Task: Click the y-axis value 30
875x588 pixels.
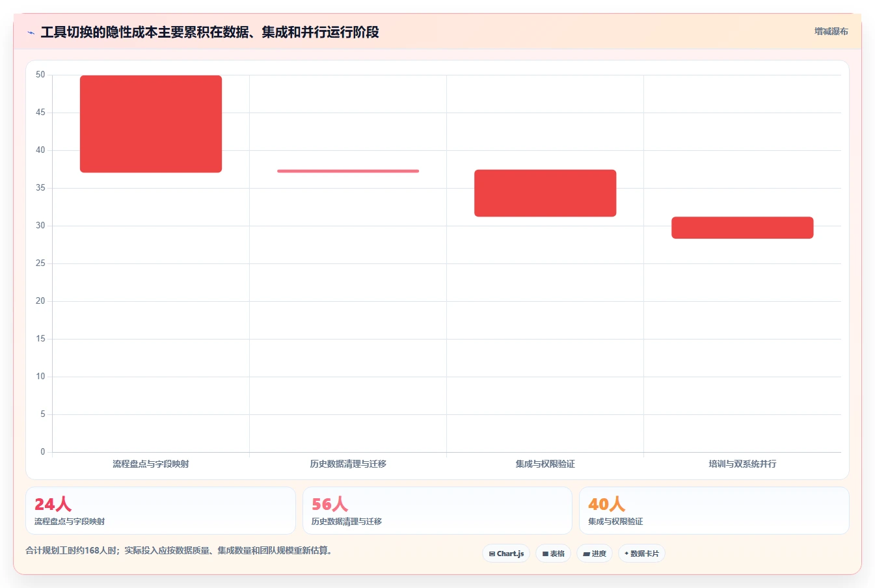Action: point(40,226)
